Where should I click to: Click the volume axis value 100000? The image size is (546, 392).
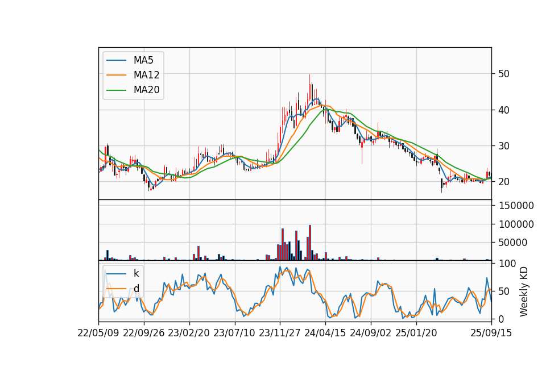tap(516, 224)
